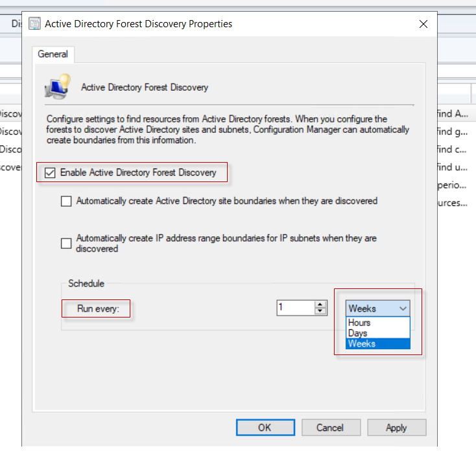Viewport: 476px width, 464px height.
Task: Click the dialog title bar properties icon
Action: point(34,24)
